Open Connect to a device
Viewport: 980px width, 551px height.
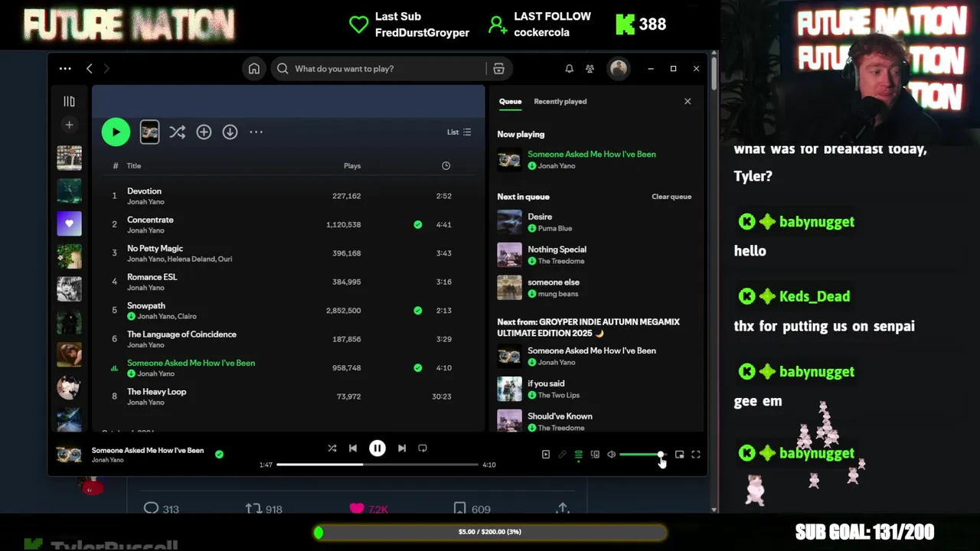[x=595, y=455]
